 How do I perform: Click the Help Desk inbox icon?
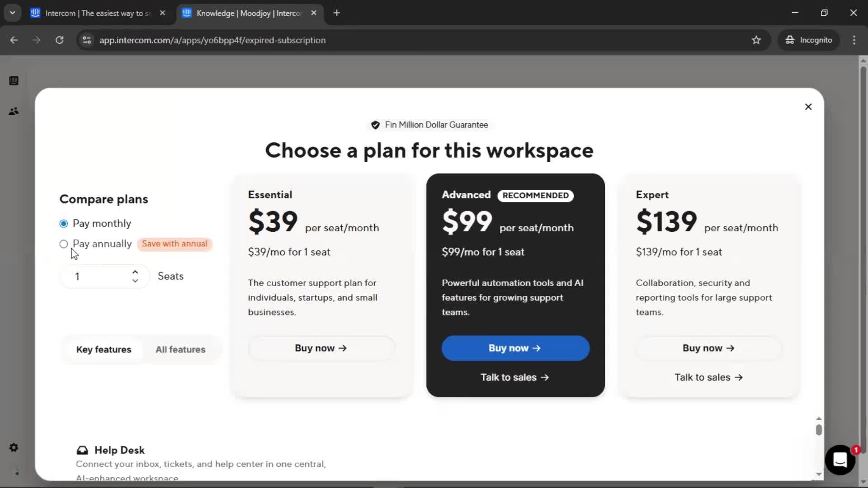click(x=82, y=450)
